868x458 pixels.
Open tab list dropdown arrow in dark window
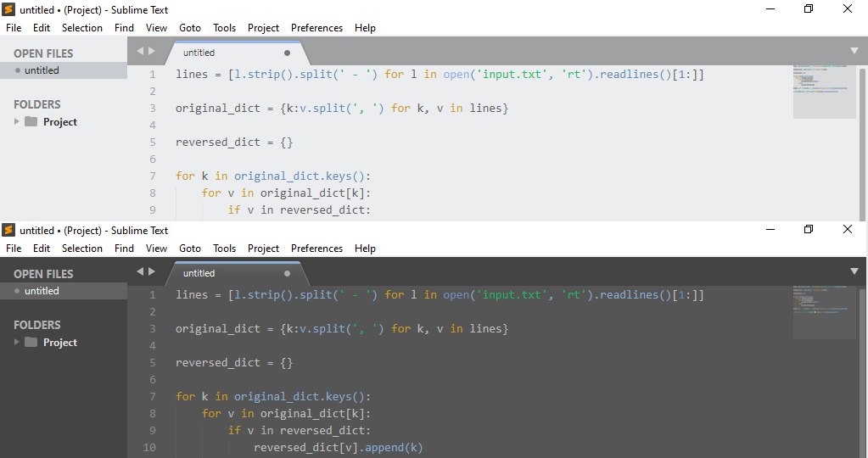pos(854,271)
